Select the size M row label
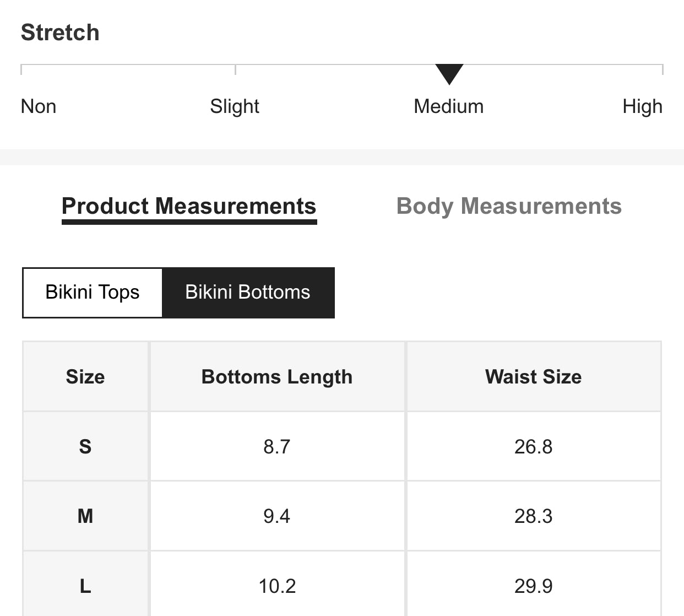The height and width of the screenshot is (616, 684). (85, 516)
